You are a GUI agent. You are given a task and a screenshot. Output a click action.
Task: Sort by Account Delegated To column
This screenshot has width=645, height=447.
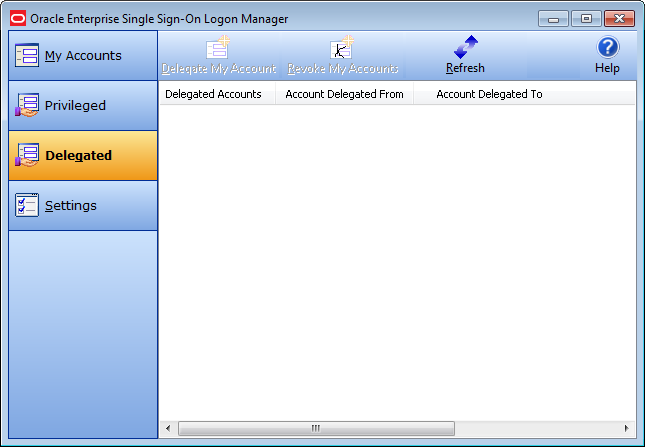(489, 94)
